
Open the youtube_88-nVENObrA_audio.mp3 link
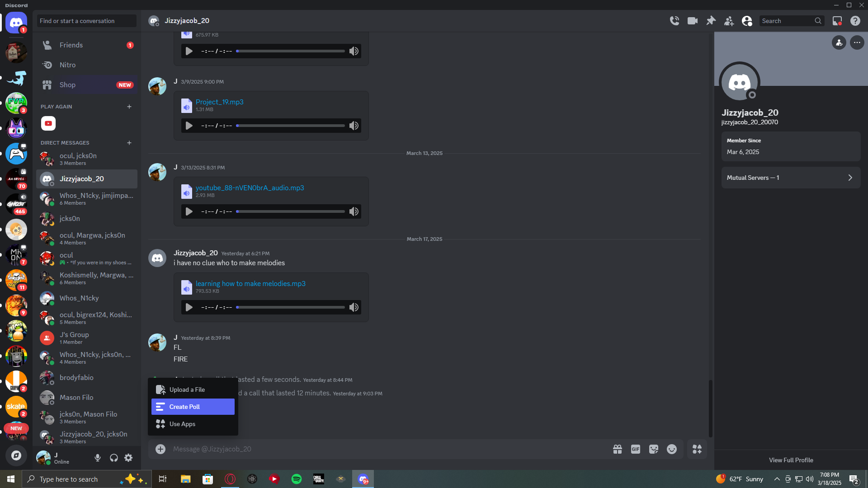click(250, 188)
